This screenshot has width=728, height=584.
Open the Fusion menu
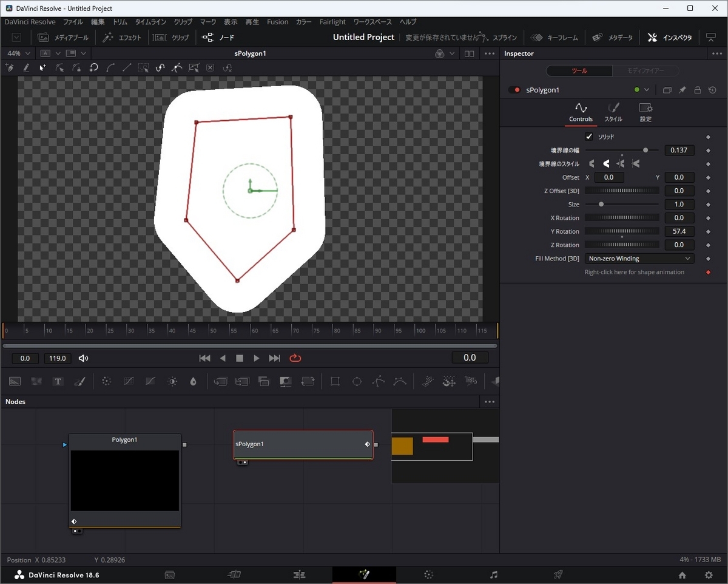278,22
